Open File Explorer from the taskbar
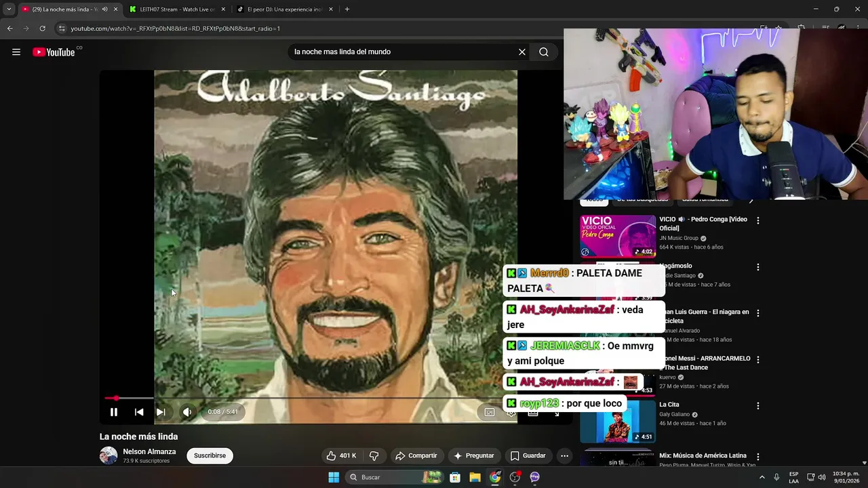Viewport: 868px width, 488px height. coord(475,477)
